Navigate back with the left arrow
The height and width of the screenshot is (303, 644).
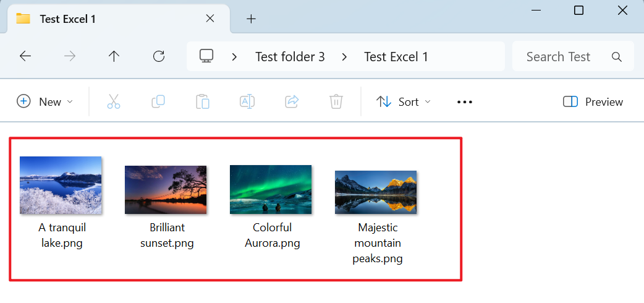pos(25,57)
